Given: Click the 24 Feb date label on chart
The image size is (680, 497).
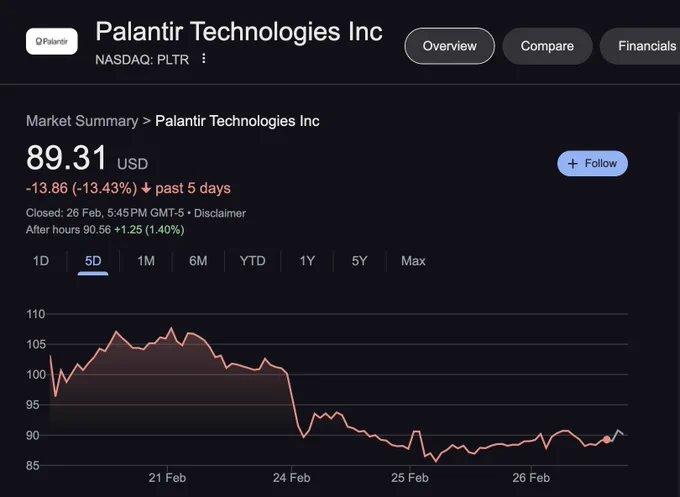Looking at the screenshot, I should coord(291,478).
